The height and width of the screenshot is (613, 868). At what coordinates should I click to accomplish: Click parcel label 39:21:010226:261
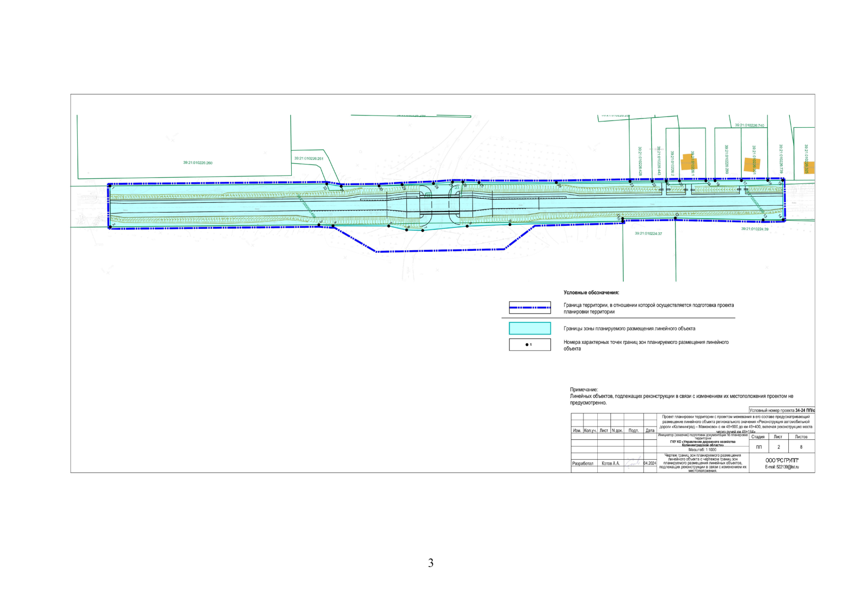(309, 158)
